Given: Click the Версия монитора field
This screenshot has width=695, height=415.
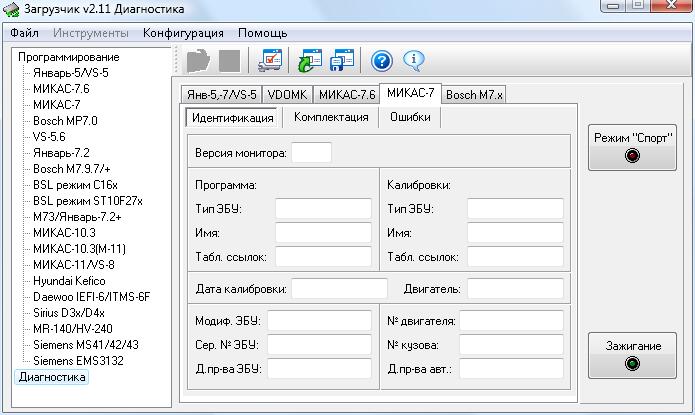Looking at the screenshot, I should click(312, 153).
